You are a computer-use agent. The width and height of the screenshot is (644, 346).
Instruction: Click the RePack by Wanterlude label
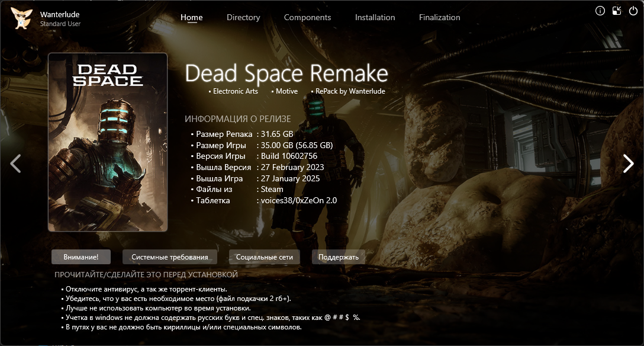[350, 91]
